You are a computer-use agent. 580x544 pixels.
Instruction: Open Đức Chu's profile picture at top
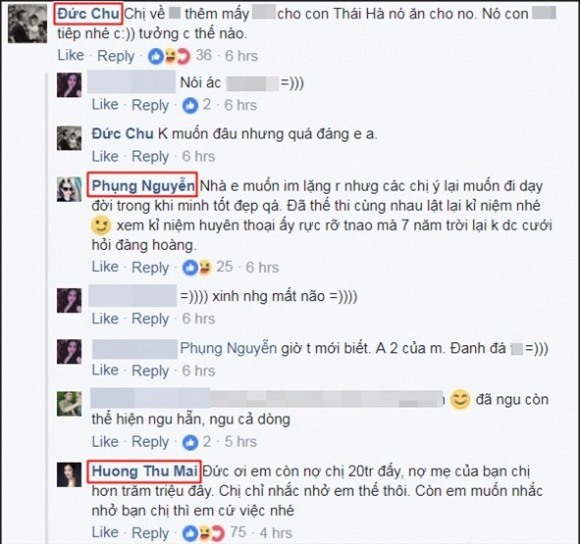(x=28, y=24)
